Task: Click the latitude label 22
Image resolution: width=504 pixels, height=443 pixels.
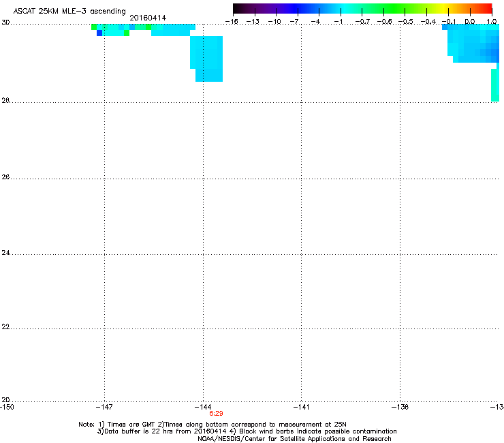Action: [x=5, y=327]
